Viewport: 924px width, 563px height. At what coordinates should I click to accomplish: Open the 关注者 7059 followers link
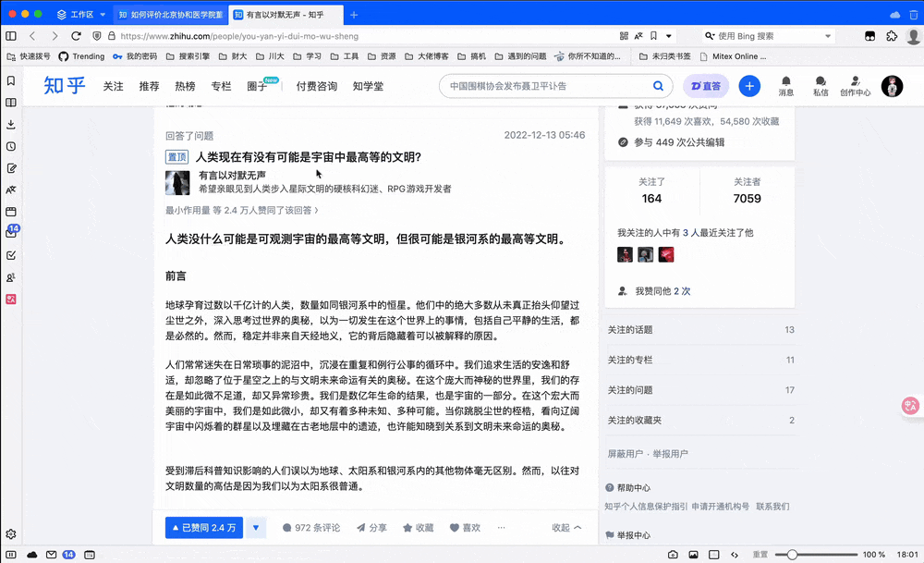747,191
